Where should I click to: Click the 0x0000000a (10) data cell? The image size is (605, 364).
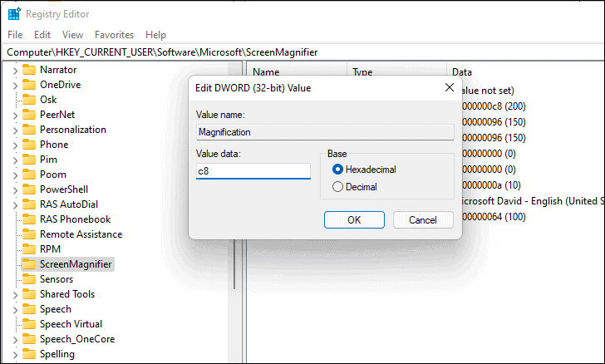point(491,185)
